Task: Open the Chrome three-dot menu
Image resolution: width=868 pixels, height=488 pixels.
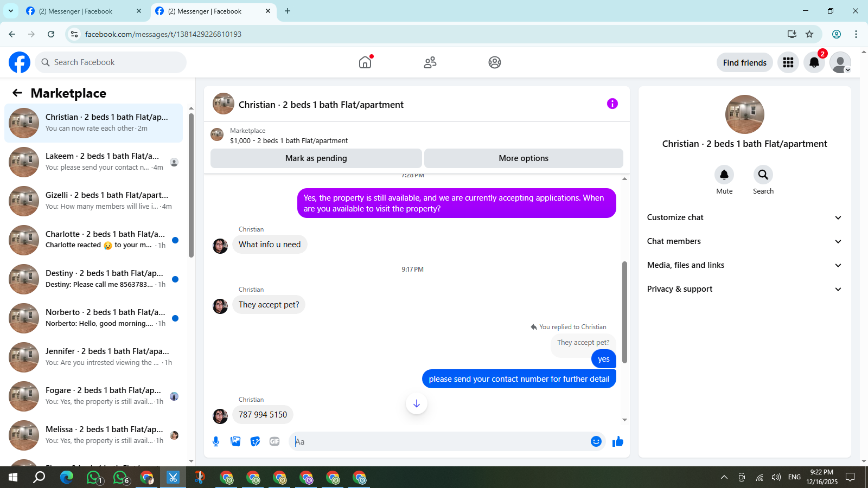Action: coord(856,34)
